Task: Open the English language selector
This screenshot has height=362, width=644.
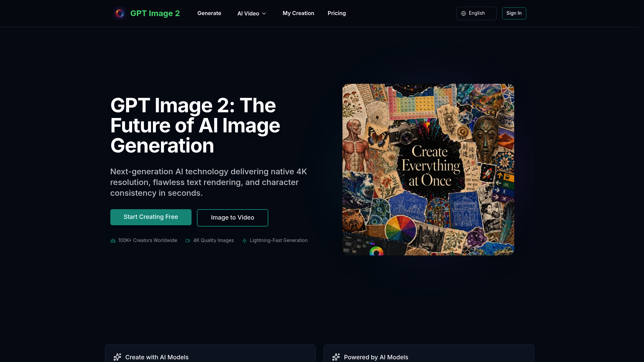Action: (476, 13)
